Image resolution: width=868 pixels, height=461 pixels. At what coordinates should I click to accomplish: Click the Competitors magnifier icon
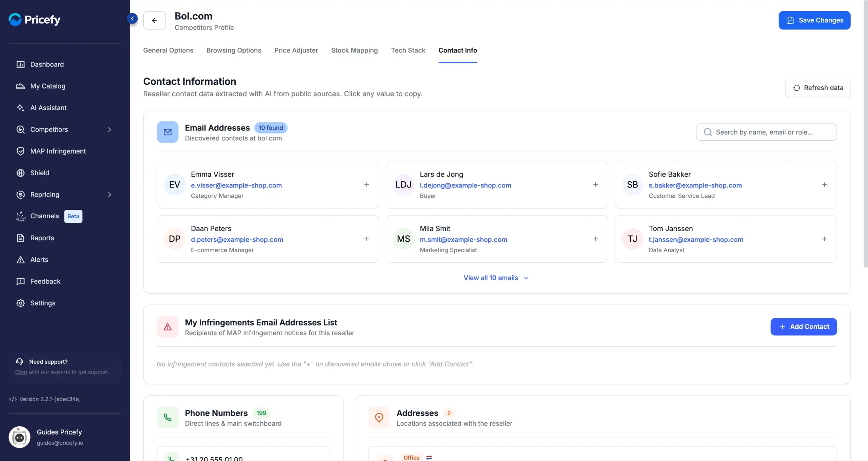[21, 129]
